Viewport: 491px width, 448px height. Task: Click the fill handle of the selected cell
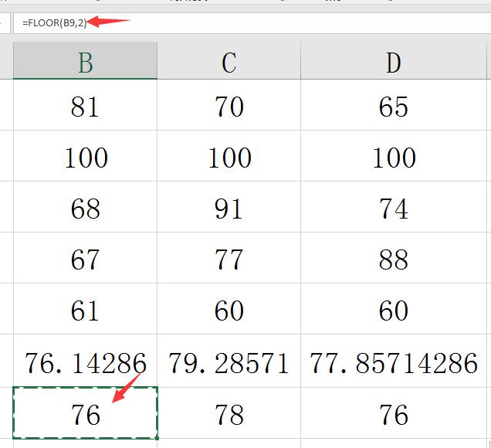click(x=157, y=438)
